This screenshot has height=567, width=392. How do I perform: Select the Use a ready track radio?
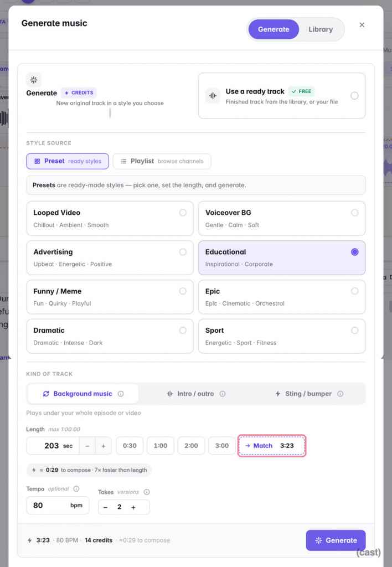tap(354, 95)
